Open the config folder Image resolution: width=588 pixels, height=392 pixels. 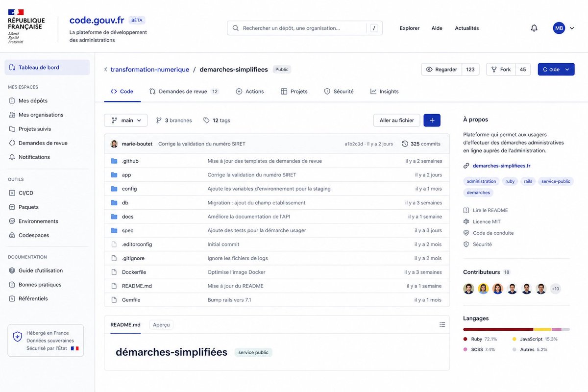[129, 189]
